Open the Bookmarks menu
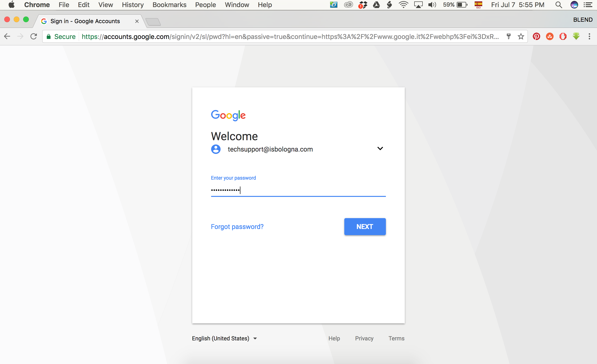 click(169, 5)
